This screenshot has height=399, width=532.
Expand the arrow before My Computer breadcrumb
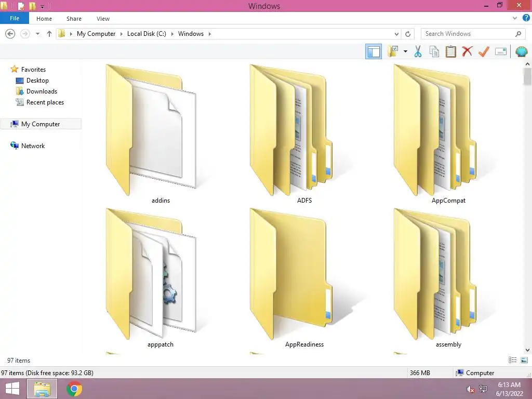(x=71, y=34)
